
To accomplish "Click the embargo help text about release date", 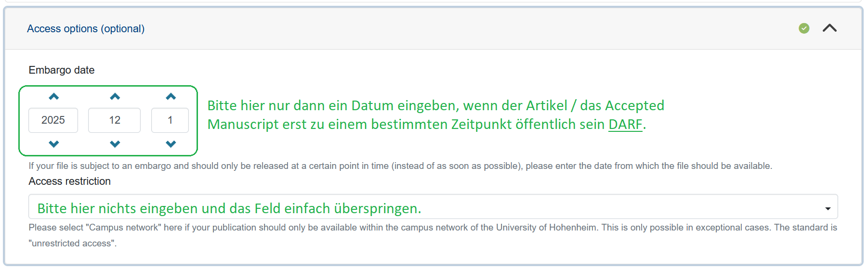I will pos(400,166).
